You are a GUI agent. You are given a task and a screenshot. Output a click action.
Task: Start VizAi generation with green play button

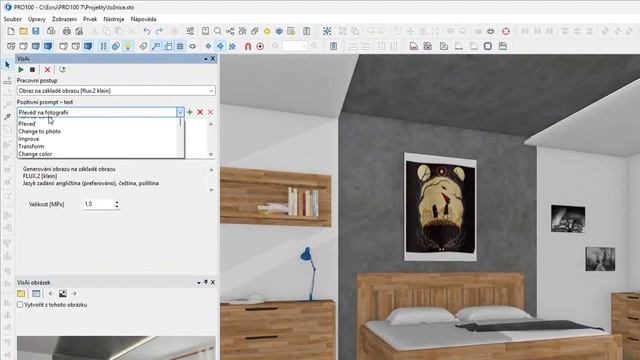(x=21, y=70)
